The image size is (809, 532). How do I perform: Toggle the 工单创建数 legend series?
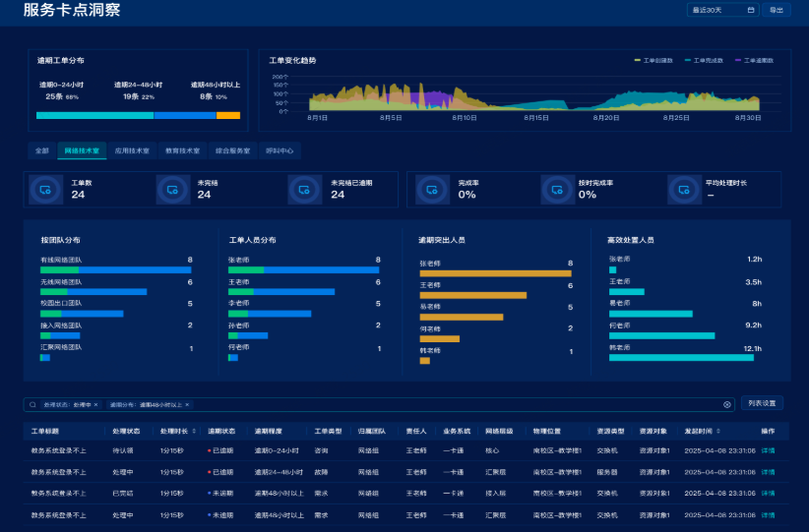tap(653, 60)
